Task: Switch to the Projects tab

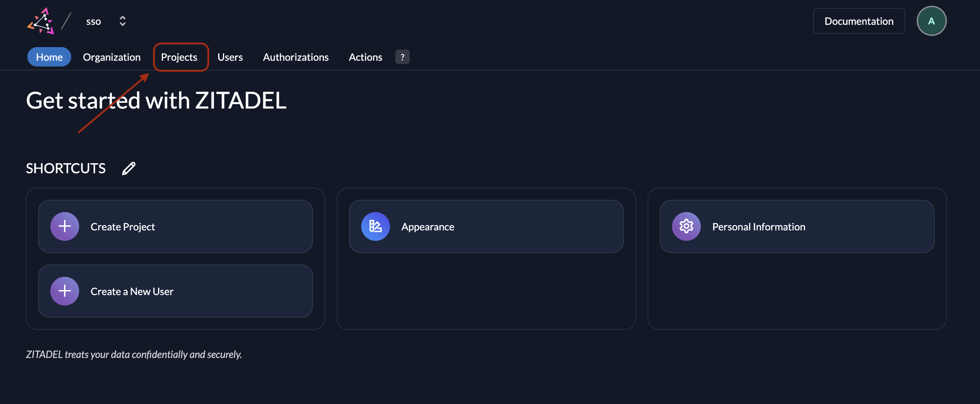Action: [x=179, y=57]
